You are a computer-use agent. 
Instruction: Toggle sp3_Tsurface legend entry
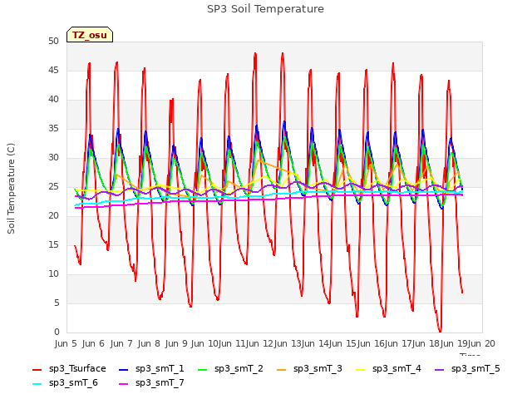(x=69, y=369)
